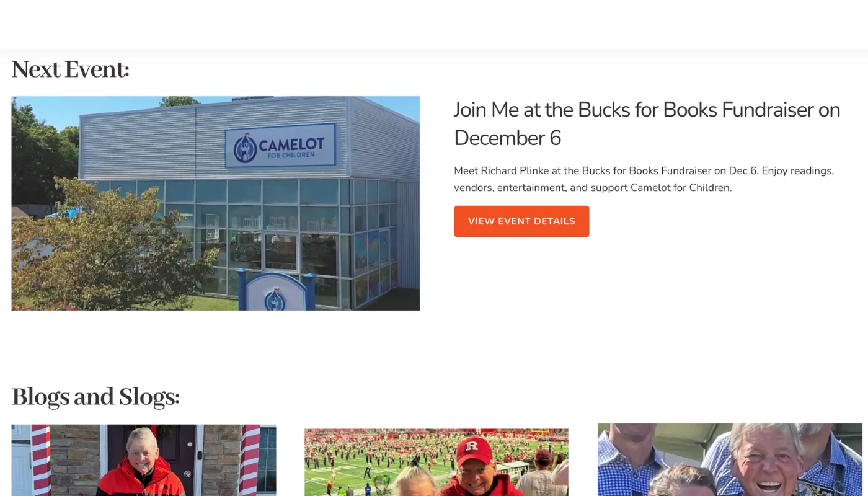Open the blog thumbnail of laughing men in checkered shirts
This screenshot has height=496, width=868.
pyautogui.click(x=730, y=459)
